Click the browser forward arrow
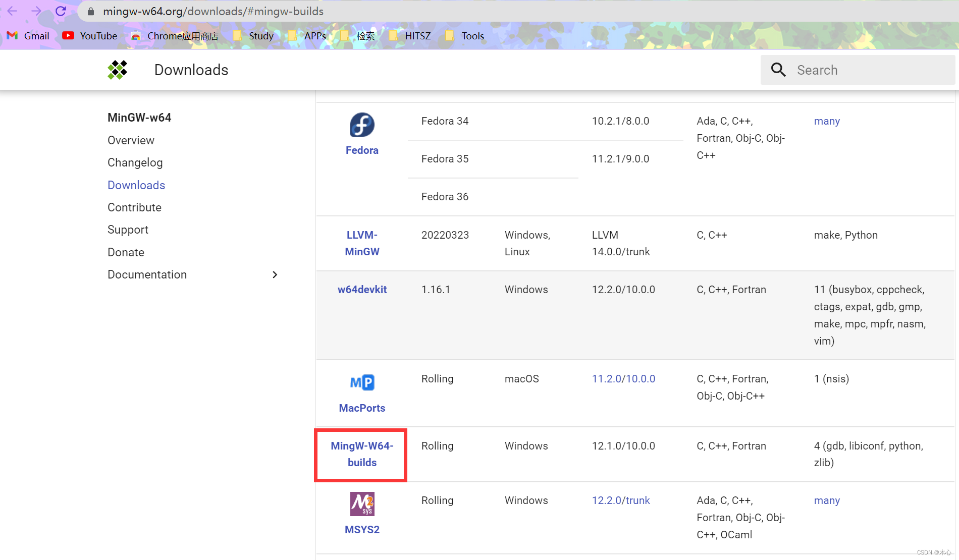This screenshot has height=560, width=959. point(36,11)
